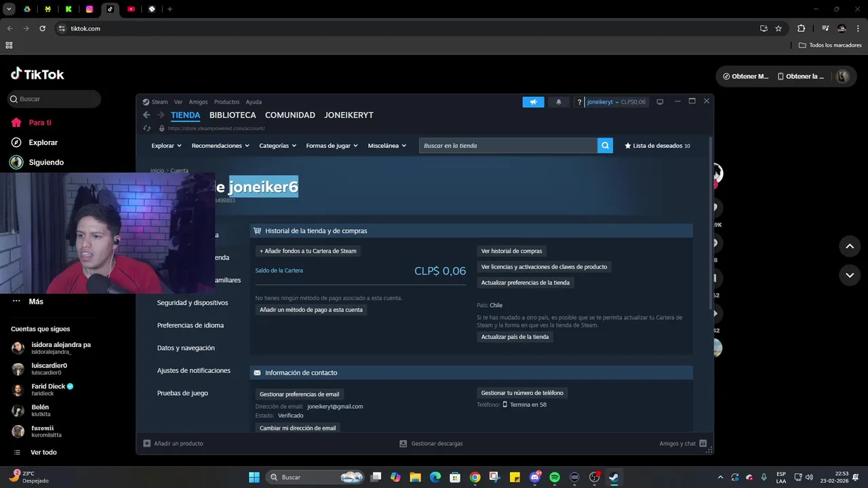The image size is (868, 488).
Task: Open Productos menu in Steam
Action: pos(226,102)
